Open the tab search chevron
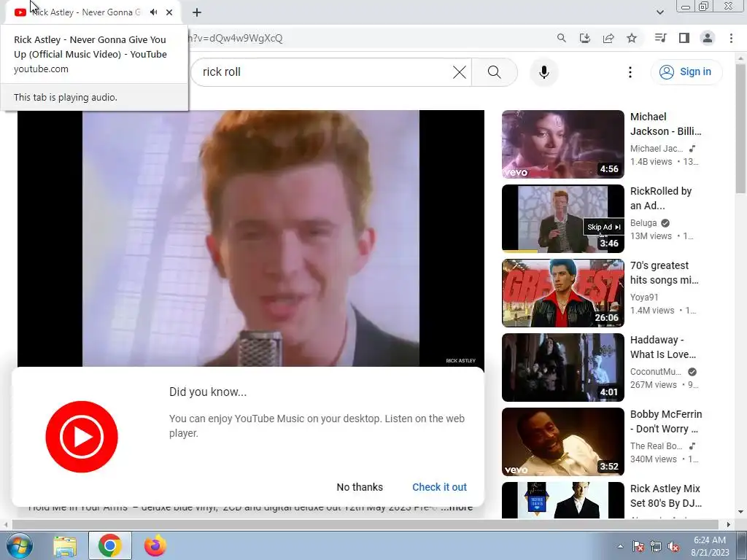 click(659, 12)
